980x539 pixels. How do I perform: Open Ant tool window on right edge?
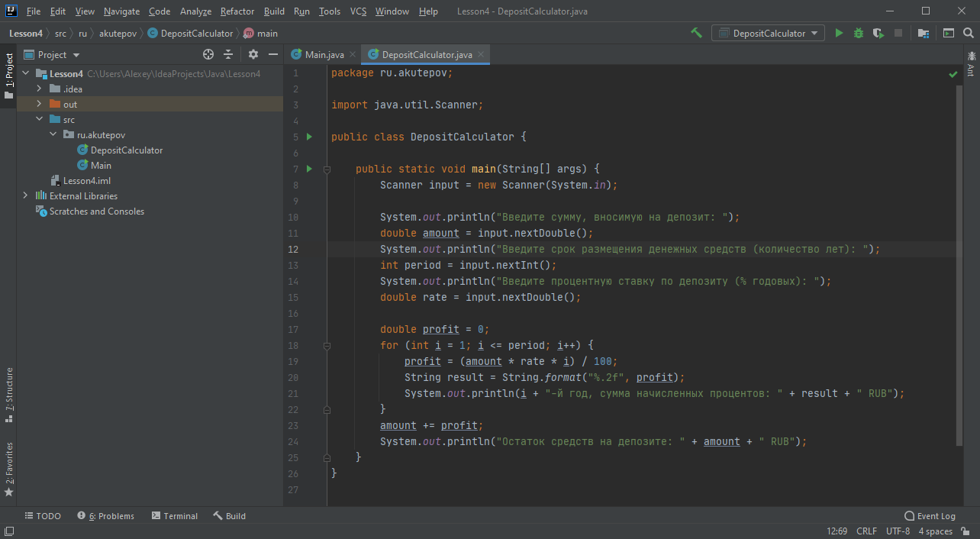click(971, 63)
